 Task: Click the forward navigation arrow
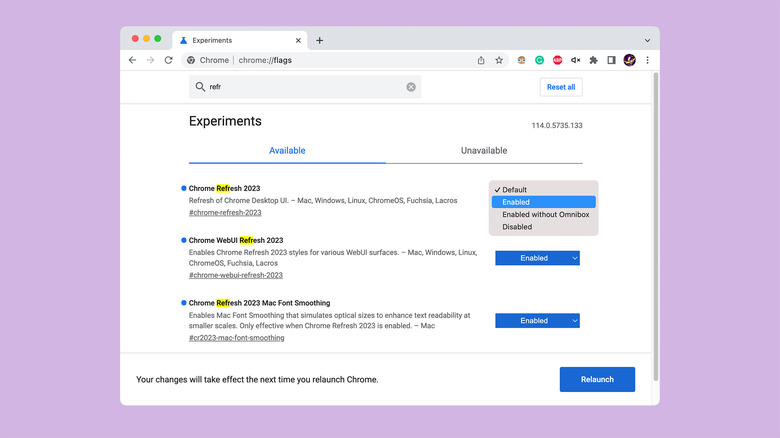pyautogui.click(x=150, y=60)
